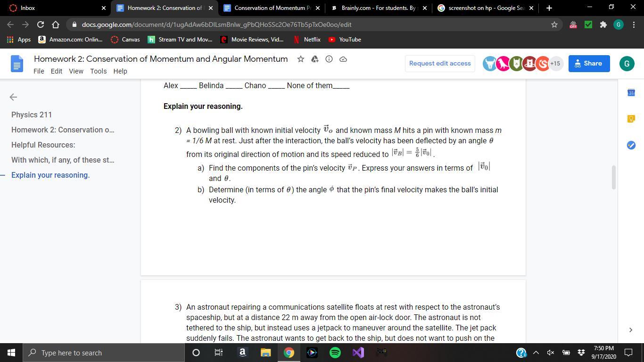Open the notification center icon

[x=628, y=353]
